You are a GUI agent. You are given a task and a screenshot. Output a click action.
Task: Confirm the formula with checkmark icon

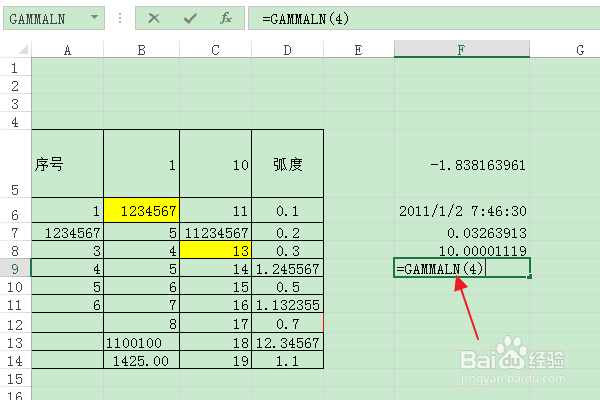point(190,18)
